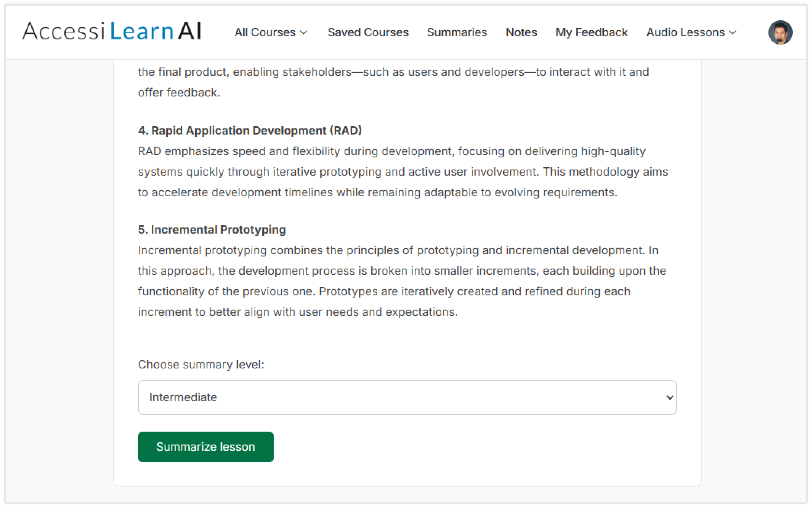812x508 pixels.
Task: Click the text 'offer feedback.'
Action: [179, 92]
